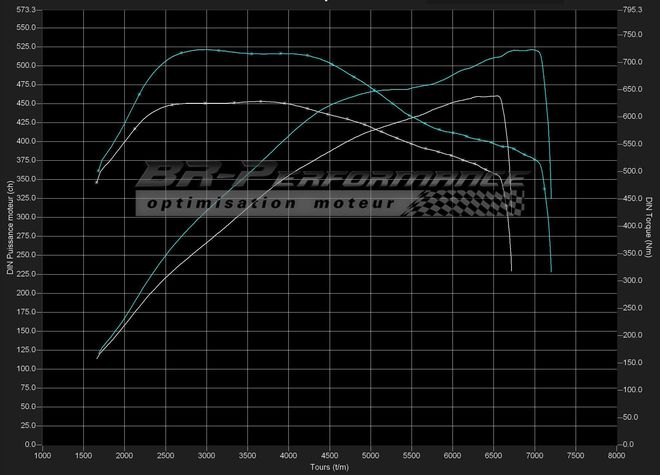
Task: Click the 500.0 tick on torque axis
Action: (632, 171)
